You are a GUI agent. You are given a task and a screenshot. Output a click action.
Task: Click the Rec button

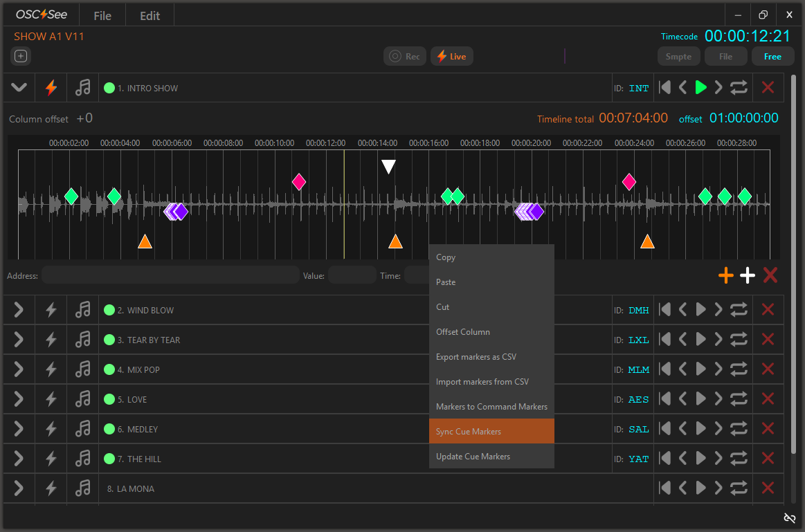405,57
